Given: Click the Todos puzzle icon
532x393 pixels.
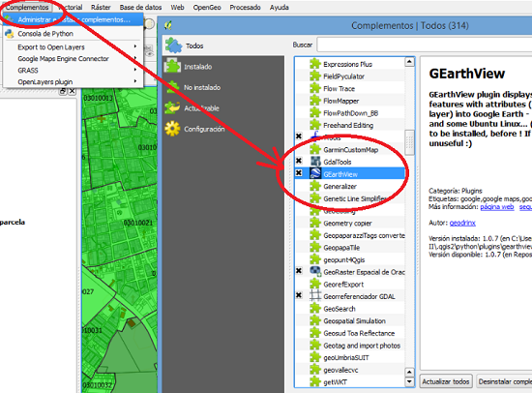Looking at the screenshot, I should (173, 45).
